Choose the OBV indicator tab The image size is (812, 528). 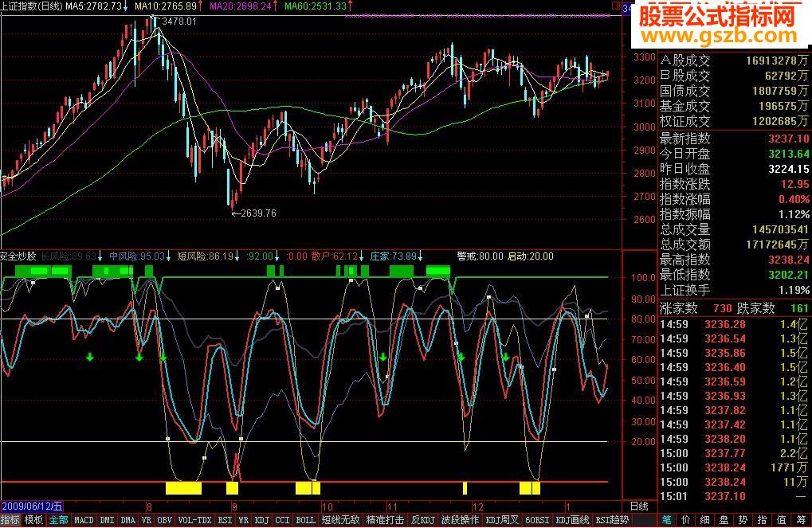[165, 520]
